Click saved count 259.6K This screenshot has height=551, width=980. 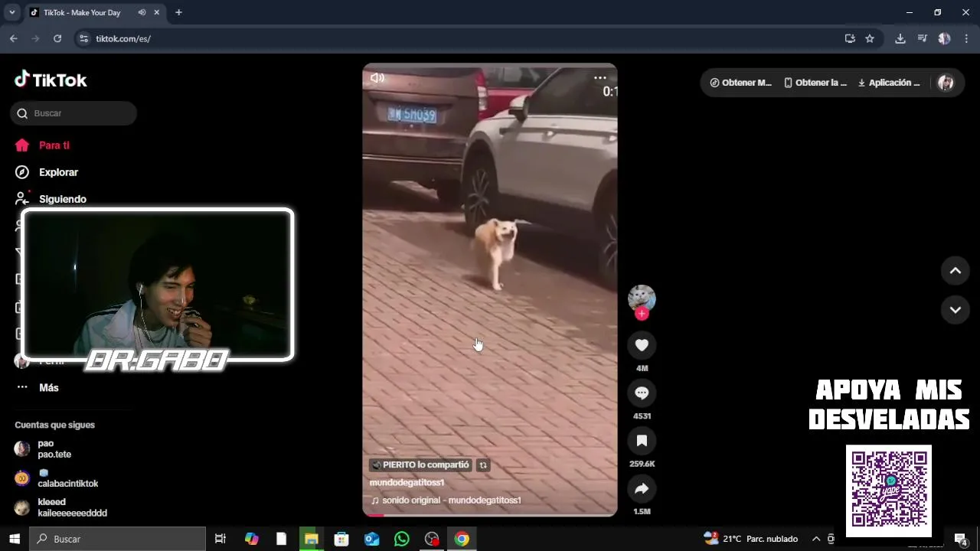tap(642, 464)
